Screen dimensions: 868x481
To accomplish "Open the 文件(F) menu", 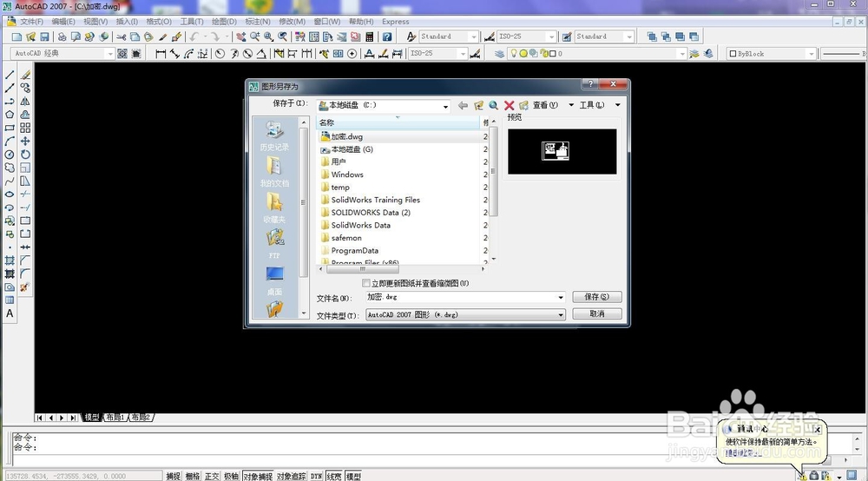I will [31, 22].
